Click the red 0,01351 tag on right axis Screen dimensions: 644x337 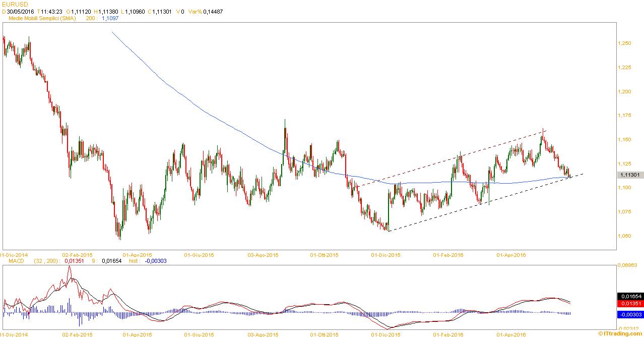pos(630,304)
